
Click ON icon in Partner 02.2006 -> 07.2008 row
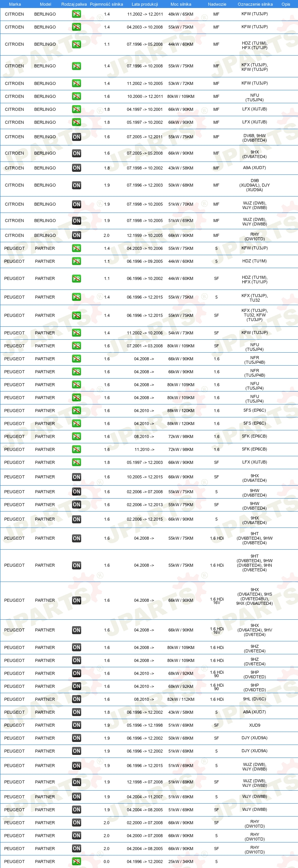77,492
